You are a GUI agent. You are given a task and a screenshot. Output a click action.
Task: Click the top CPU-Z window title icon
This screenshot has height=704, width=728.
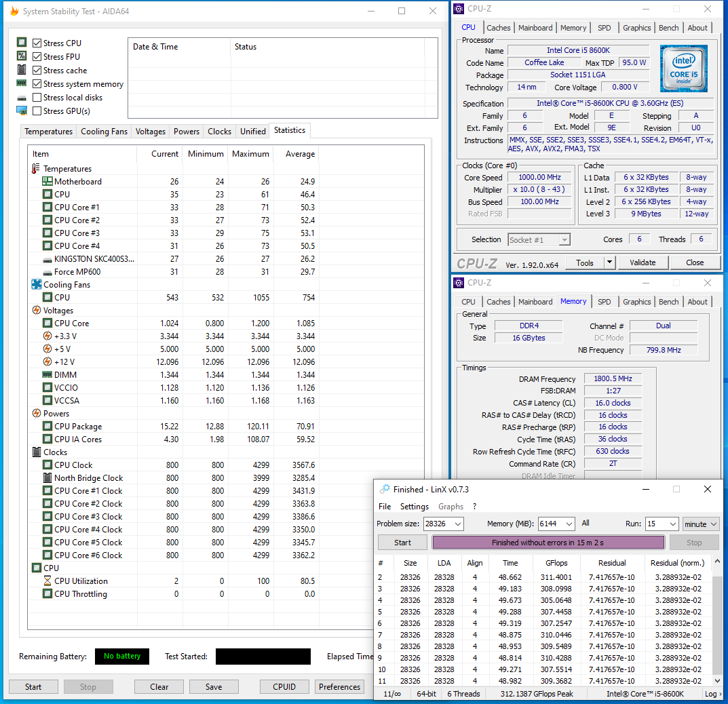coord(459,9)
